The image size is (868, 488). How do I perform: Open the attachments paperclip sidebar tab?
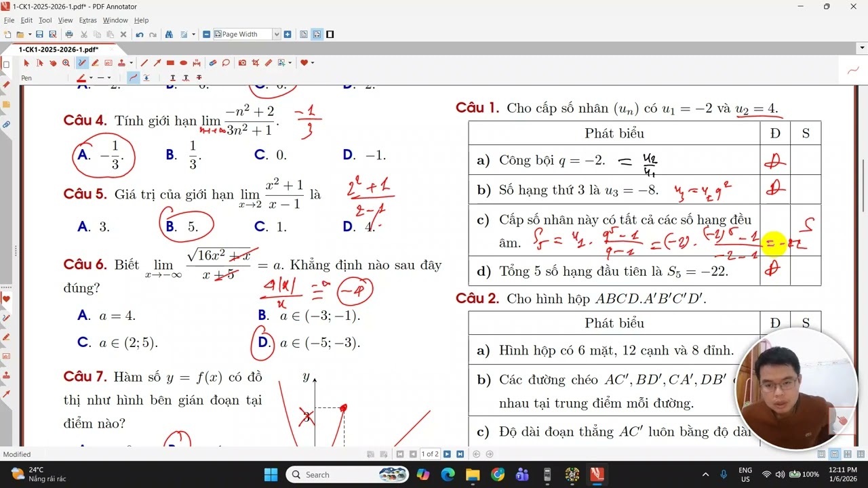(x=6, y=125)
